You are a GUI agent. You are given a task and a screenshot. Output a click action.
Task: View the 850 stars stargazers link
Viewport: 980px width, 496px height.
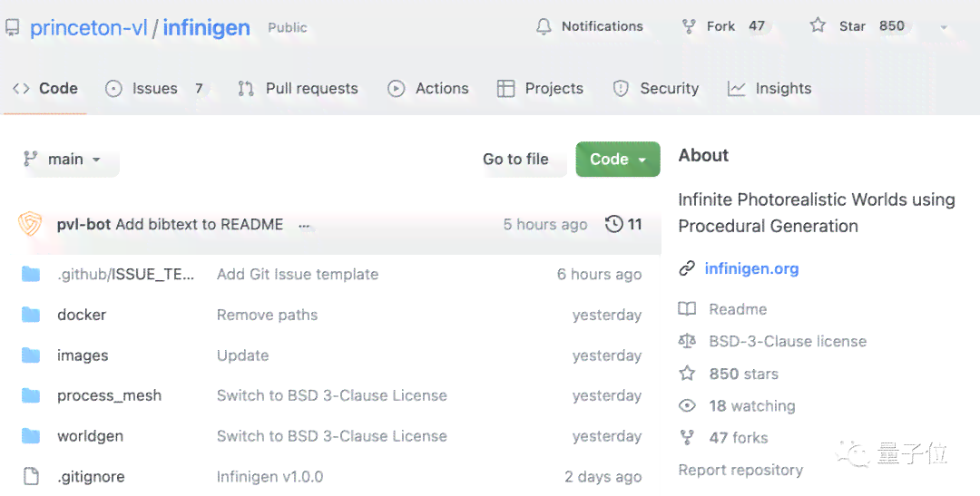coord(744,374)
